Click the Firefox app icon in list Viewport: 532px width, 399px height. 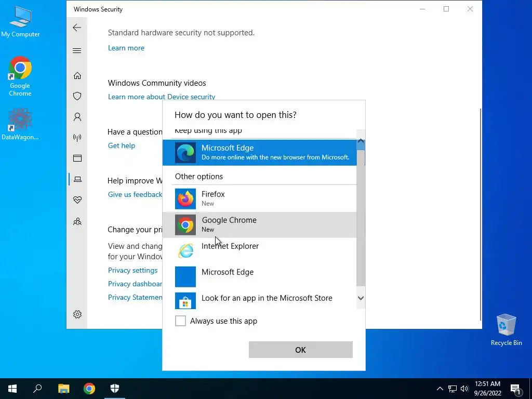coord(185,199)
